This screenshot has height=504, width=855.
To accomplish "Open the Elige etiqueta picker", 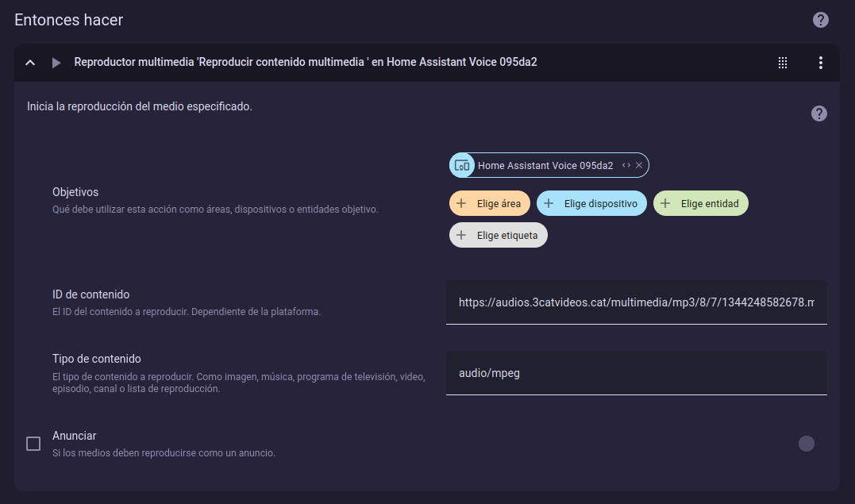I will pos(499,235).
